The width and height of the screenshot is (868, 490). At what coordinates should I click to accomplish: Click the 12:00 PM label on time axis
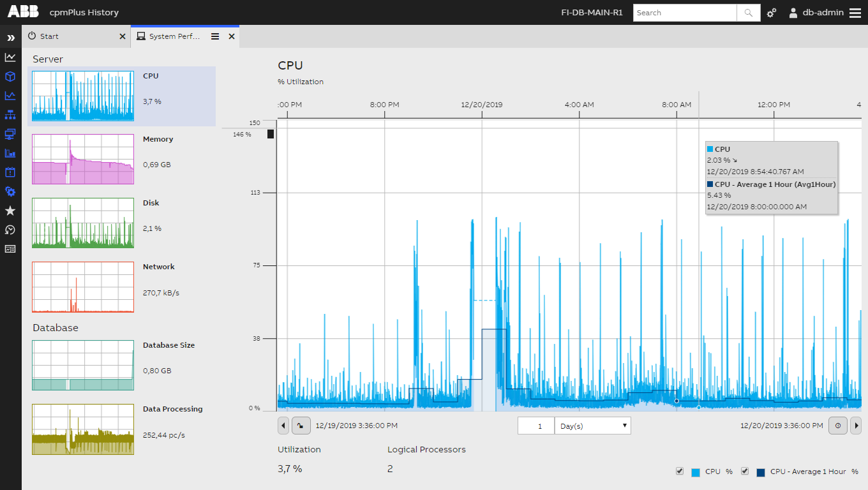(x=774, y=105)
